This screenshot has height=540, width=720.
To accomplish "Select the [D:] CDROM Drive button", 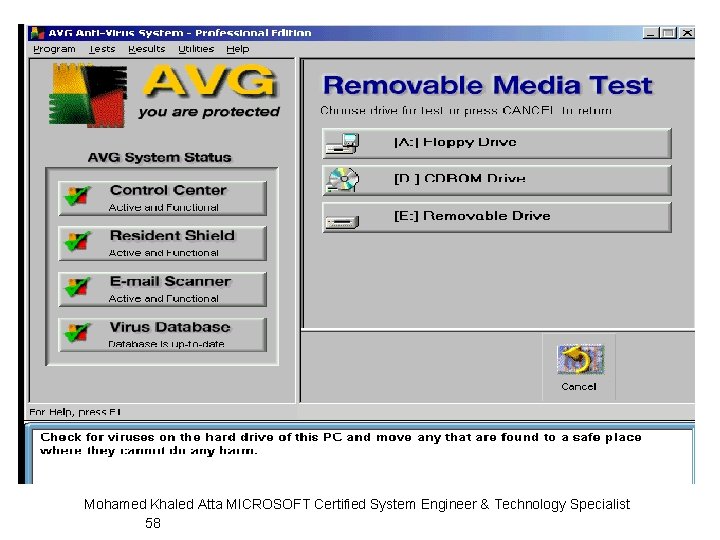I will point(497,180).
